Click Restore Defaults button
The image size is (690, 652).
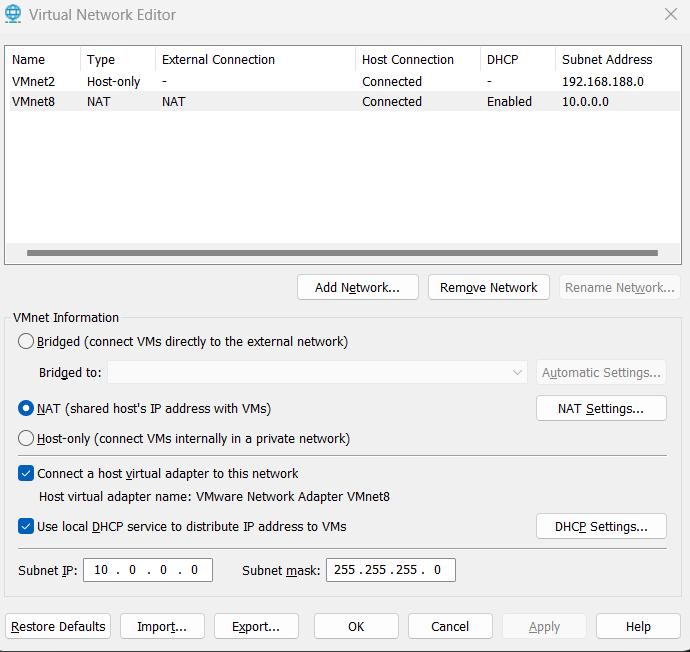[58, 626]
